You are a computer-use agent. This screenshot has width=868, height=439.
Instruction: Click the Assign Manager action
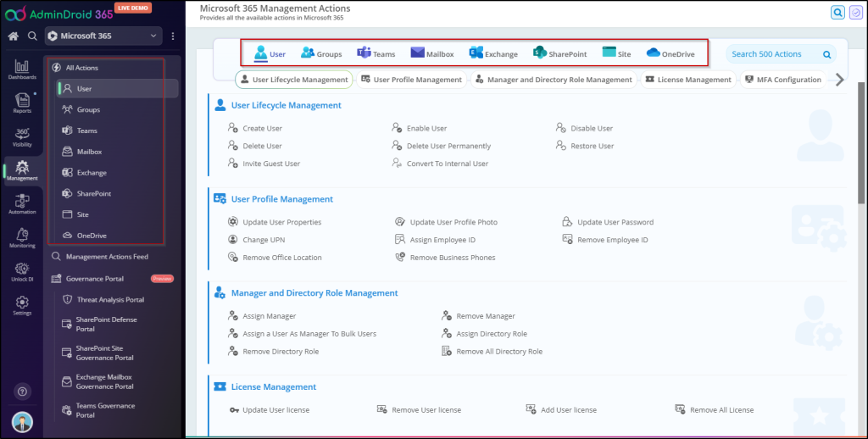click(262, 316)
